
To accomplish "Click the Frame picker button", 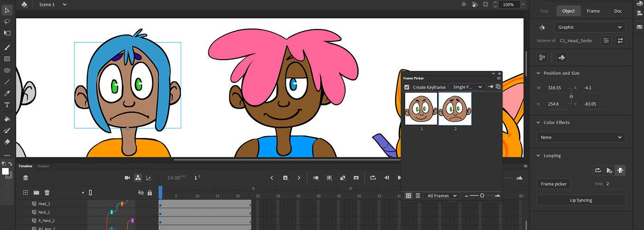I will [x=554, y=184].
